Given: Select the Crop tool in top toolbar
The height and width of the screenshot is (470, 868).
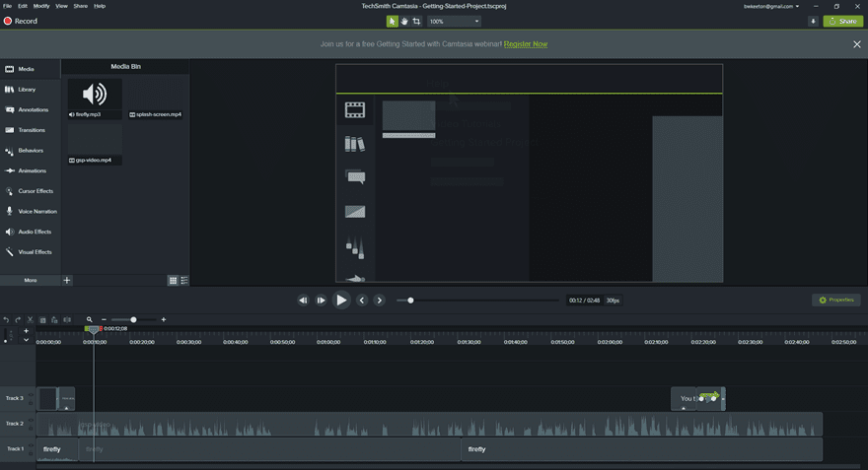Looking at the screenshot, I should click(416, 21).
